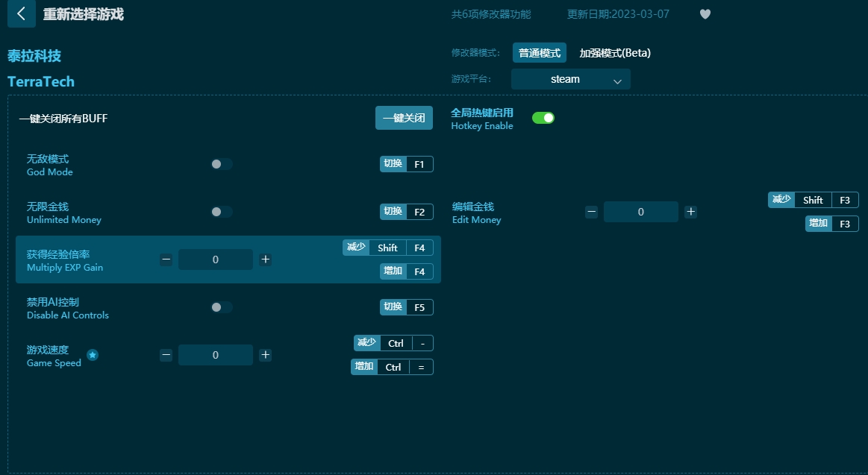Select 普通模式 trainer mode tab
Screen dimensions: 868x475
tap(539, 53)
